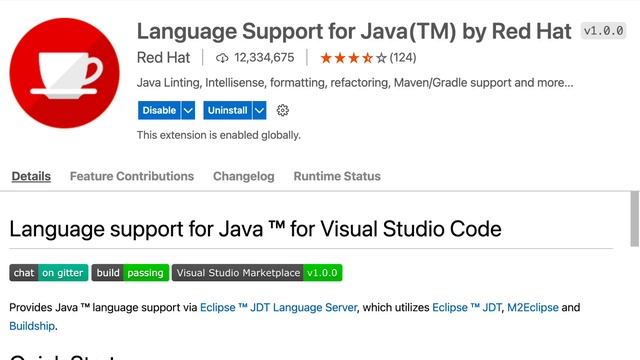The width and height of the screenshot is (640, 360).
Task: Open the Eclipse JDT link
Action: [467, 307]
